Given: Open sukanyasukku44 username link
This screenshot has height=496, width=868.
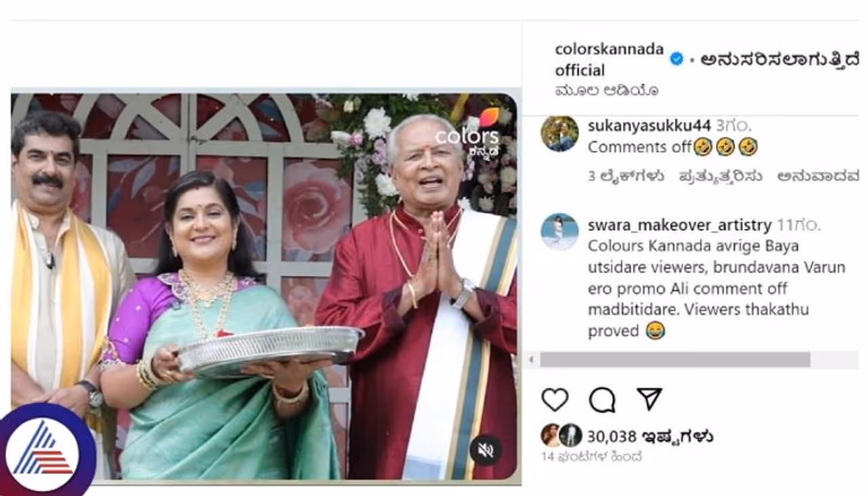Looking at the screenshot, I should click(x=649, y=126).
